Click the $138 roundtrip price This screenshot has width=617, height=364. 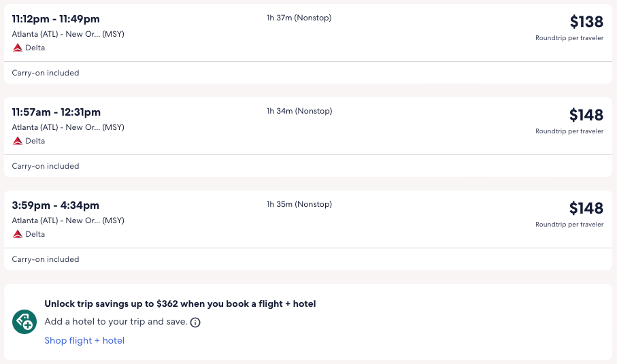pyautogui.click(x=586, y=22)
